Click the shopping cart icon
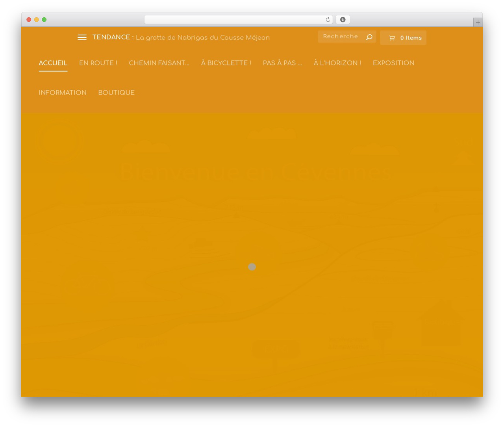This screenshot has height=427, width=504. coord(392,38)
